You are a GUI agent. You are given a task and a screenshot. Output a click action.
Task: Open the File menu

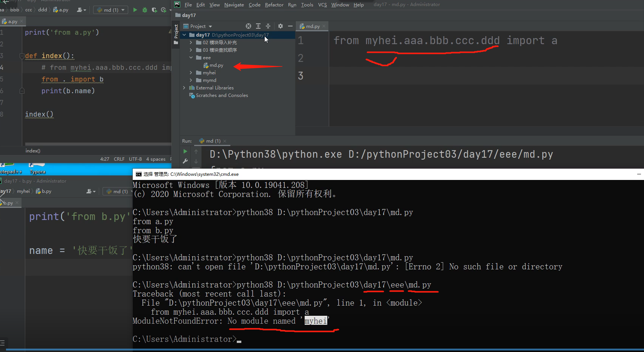188,5
